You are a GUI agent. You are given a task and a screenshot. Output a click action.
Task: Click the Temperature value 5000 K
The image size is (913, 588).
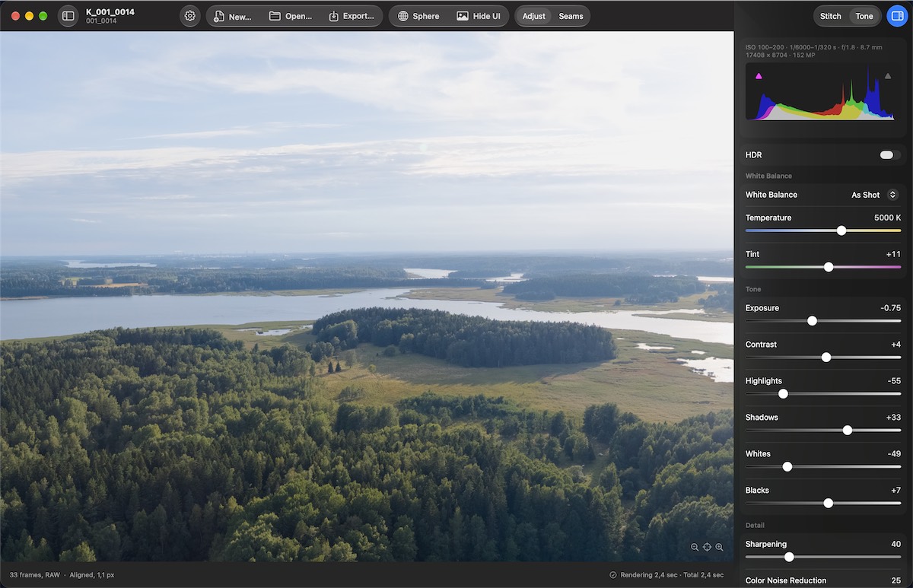click(887, 218)
